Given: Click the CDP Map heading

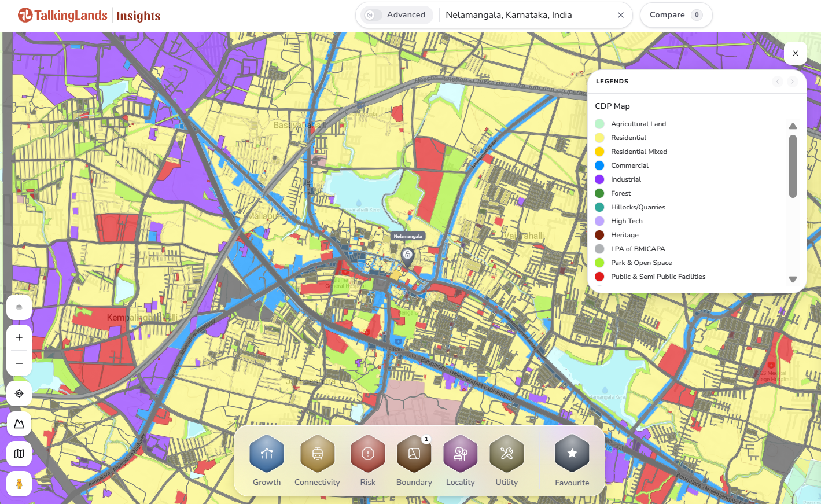Looking at the screenshot, I should (612, 106).
